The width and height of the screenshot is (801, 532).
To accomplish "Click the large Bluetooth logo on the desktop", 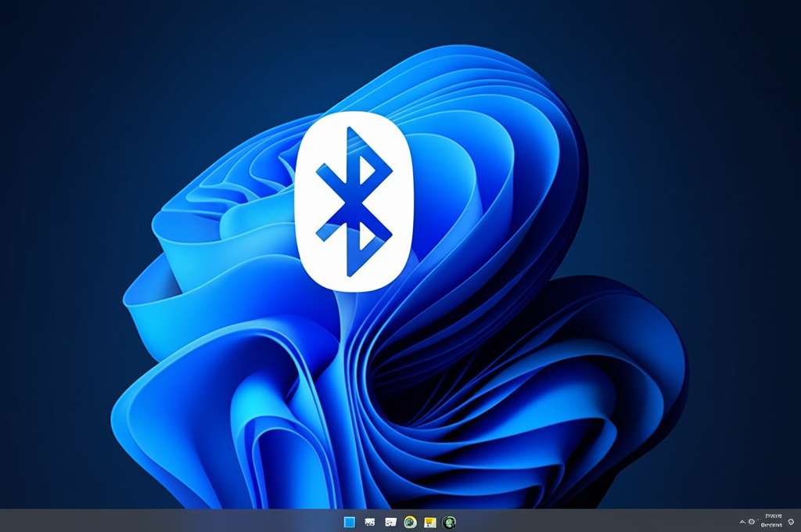I will click(x=354, y=202).
